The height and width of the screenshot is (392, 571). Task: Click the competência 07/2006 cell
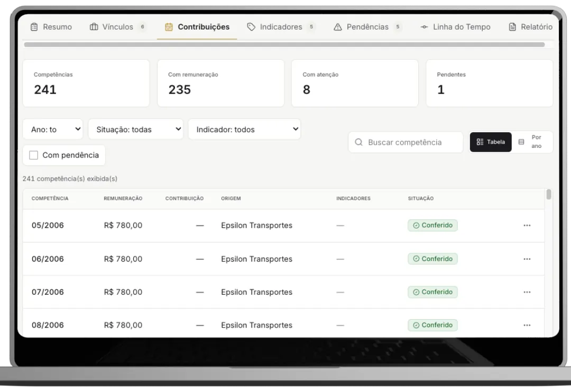48,292
